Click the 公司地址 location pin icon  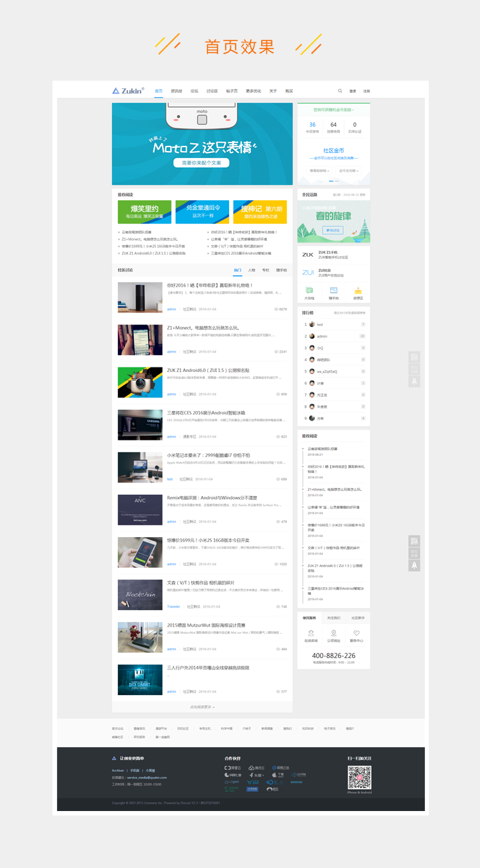click(333, 633)
